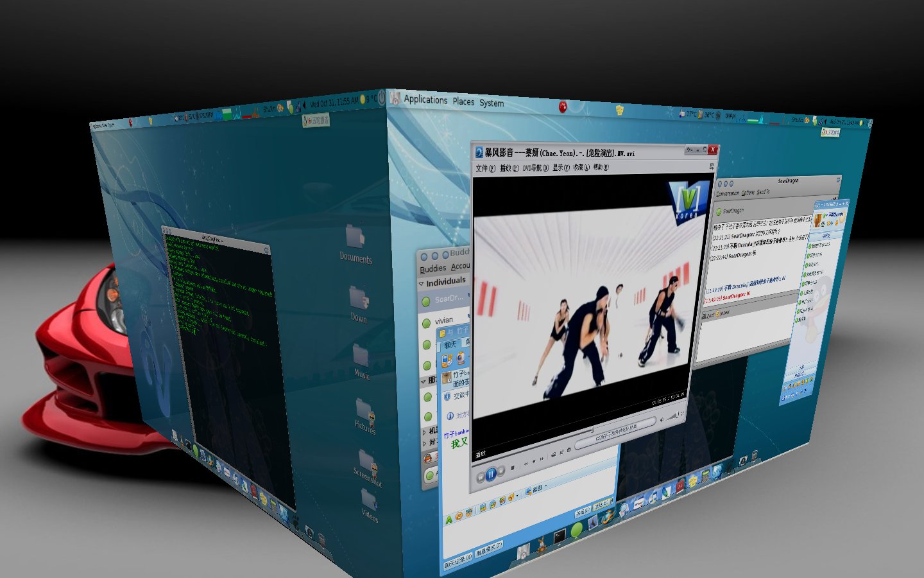Open the Places menu in top panel
The image size is (924, 578).
[x=463, y=101]
